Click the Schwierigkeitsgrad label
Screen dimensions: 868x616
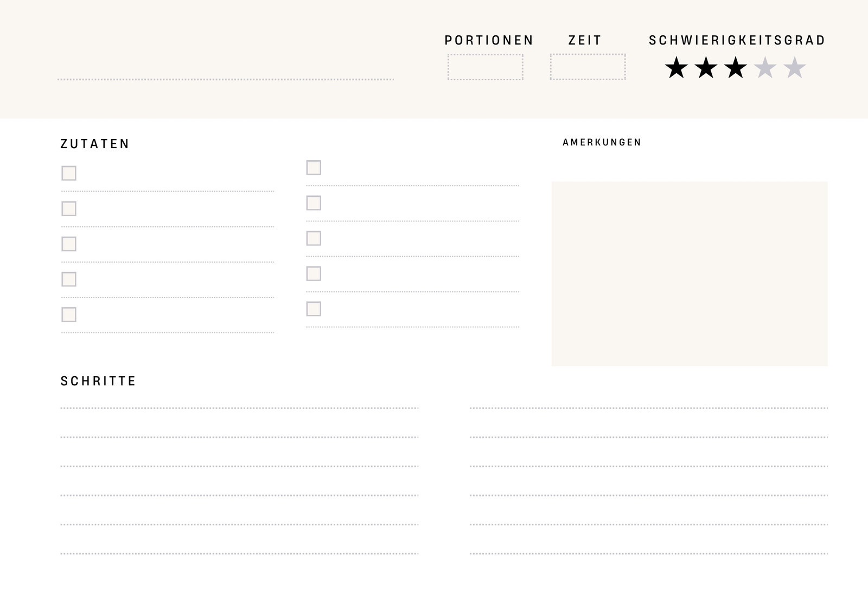click(x=737, y=40)
